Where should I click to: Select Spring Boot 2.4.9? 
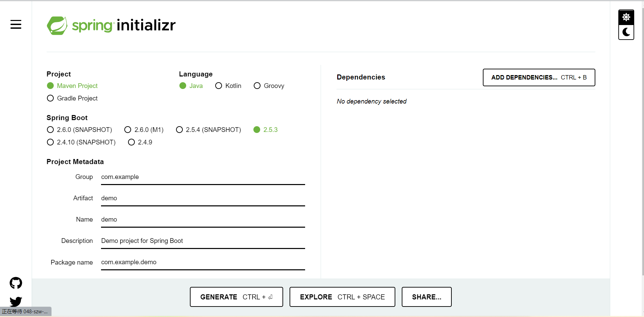[x=140, y=142]
